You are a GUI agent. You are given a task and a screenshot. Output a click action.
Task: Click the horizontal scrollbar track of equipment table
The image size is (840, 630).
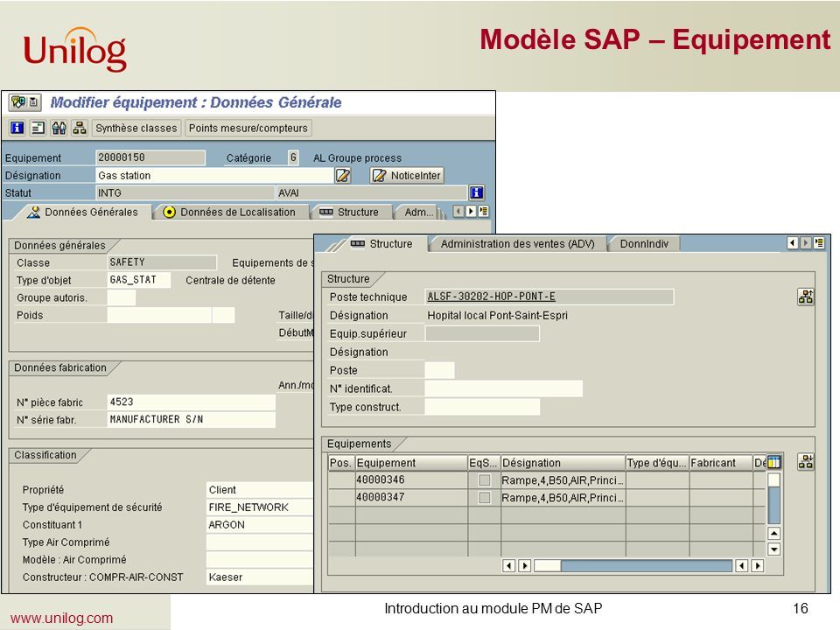[646, 566]
